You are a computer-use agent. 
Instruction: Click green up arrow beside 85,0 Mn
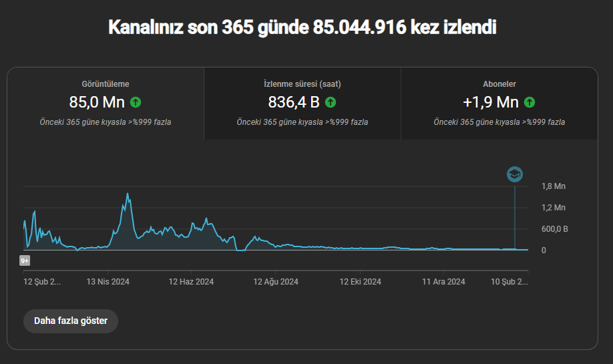136,102
